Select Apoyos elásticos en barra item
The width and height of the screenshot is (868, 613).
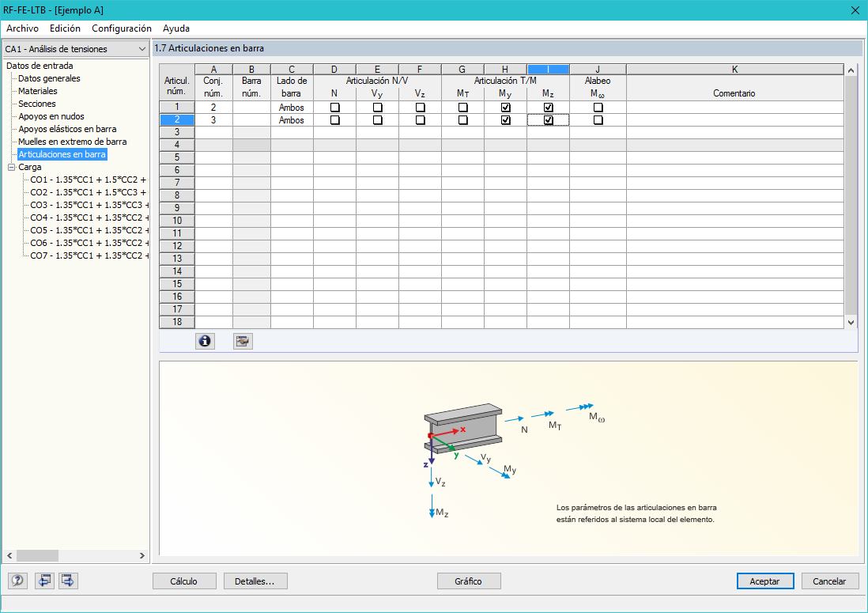(x=67, y=129)
